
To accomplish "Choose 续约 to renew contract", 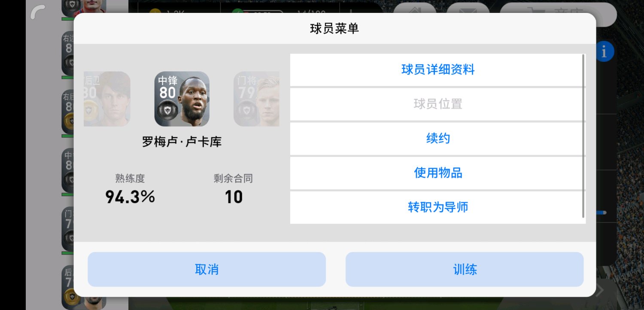I will tap(438, 138).
